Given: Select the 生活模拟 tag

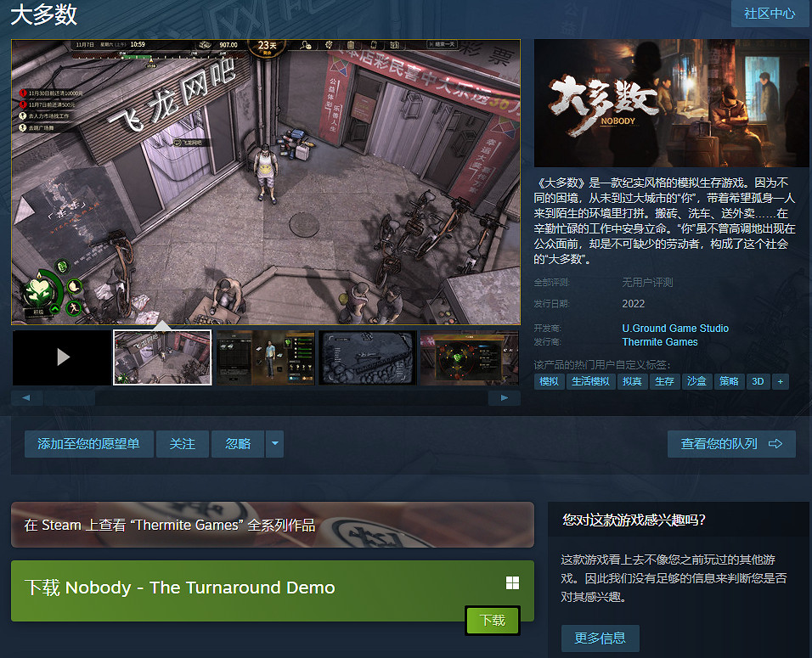Looking at the screenshot, I should pyautogui.click(x=590, y=381).
